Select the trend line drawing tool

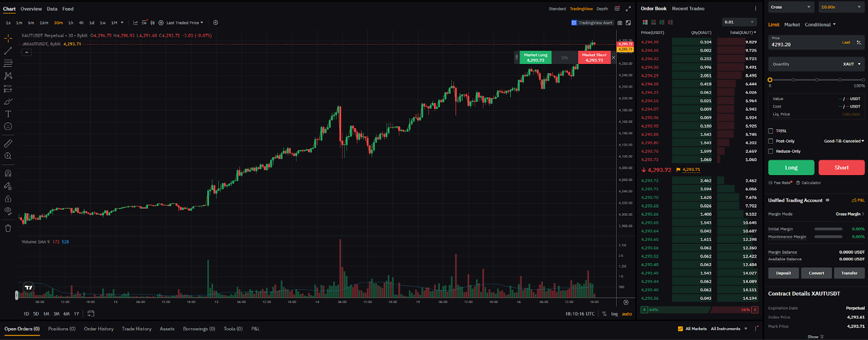(x=8, y=51)
